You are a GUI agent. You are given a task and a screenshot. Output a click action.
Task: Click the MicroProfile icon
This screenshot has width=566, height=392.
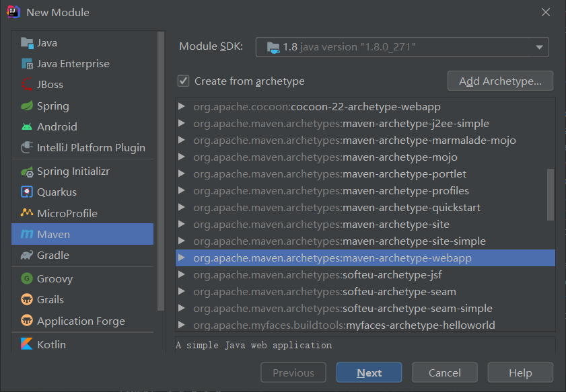[x=27, y=212]
